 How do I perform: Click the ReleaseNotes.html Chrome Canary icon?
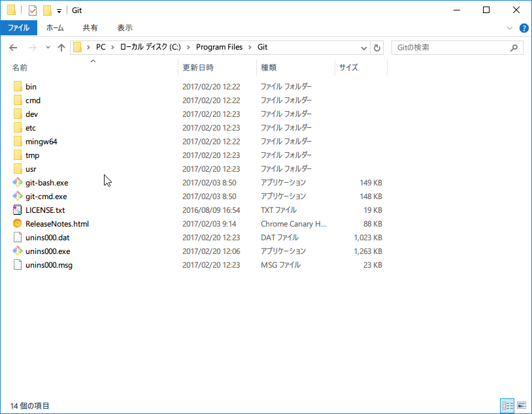pyautogui.click(x=17, y=224)
